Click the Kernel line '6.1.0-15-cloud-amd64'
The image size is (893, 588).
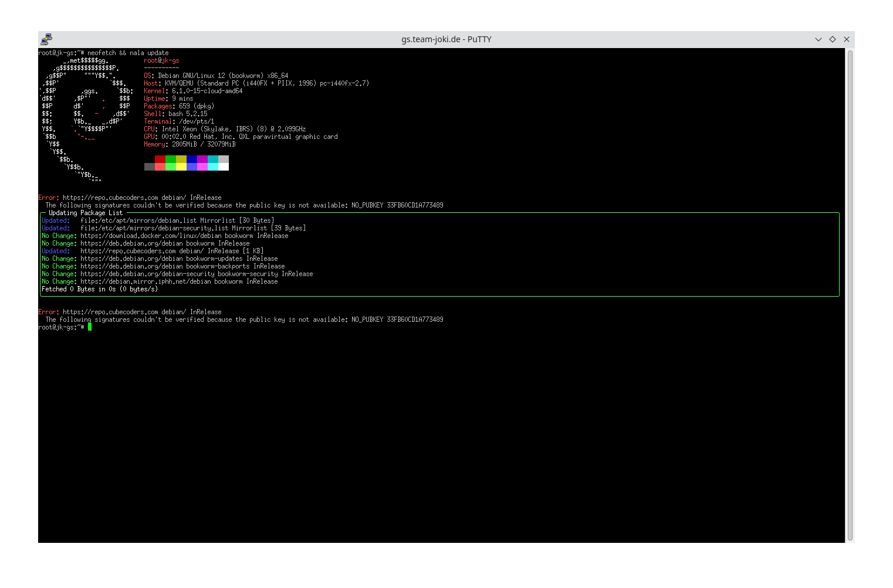[193, 91]
